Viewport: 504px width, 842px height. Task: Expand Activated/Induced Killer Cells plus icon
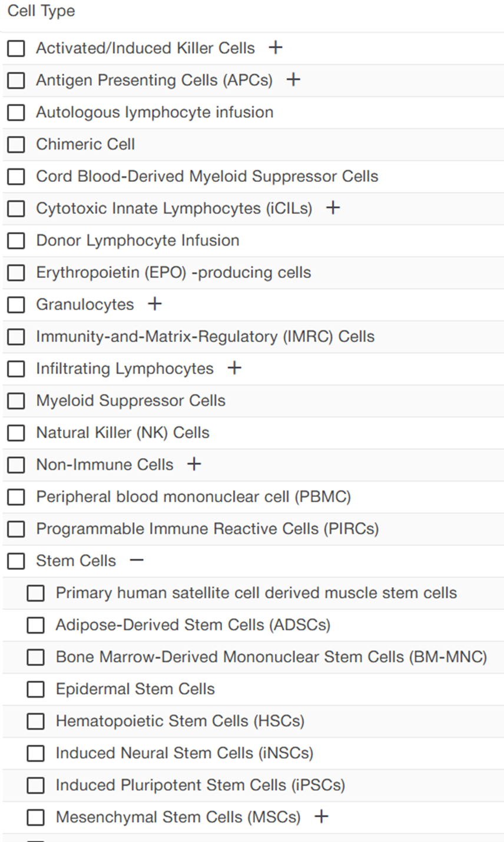pyautogui.click(x=276, y=48)
